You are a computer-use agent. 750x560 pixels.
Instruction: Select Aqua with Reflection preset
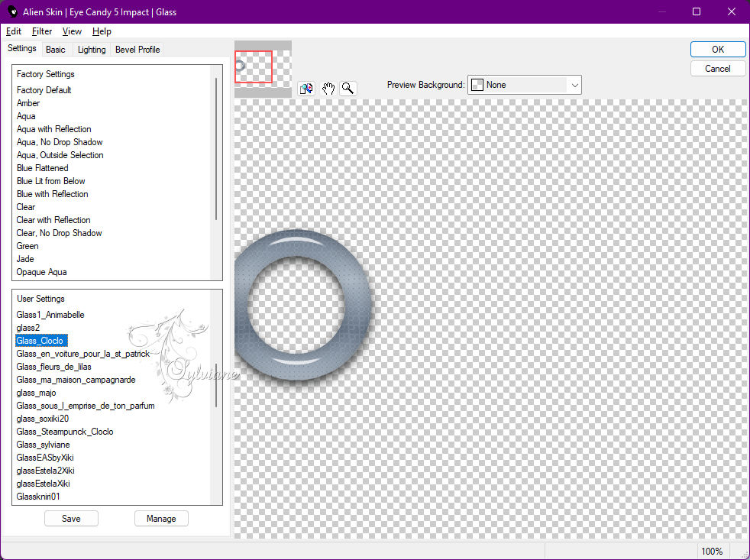click(53, 129)
